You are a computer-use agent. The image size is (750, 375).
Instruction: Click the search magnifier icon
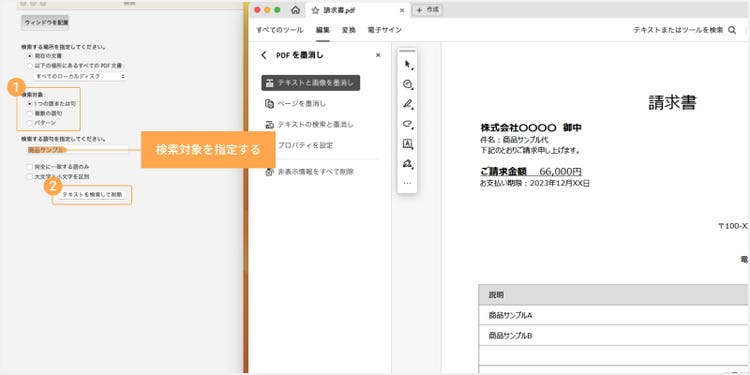pyautogui.click(x=732, y=30)
